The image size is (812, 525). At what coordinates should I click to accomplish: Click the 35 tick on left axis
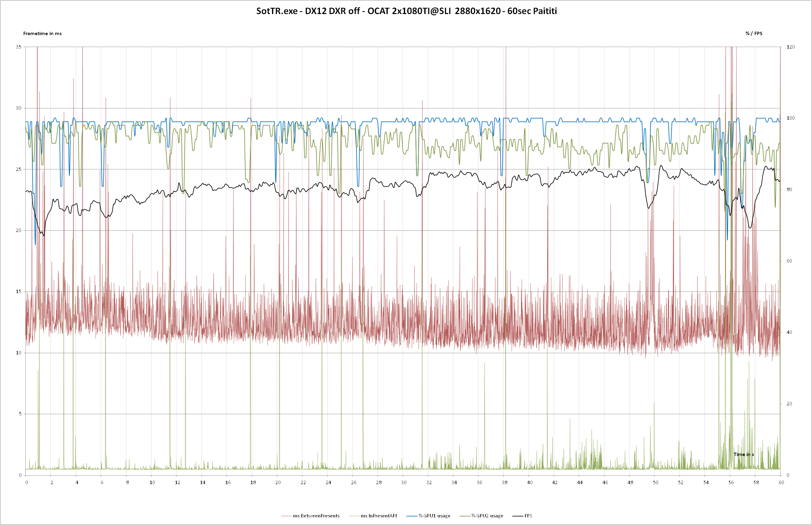pos(18,47)
